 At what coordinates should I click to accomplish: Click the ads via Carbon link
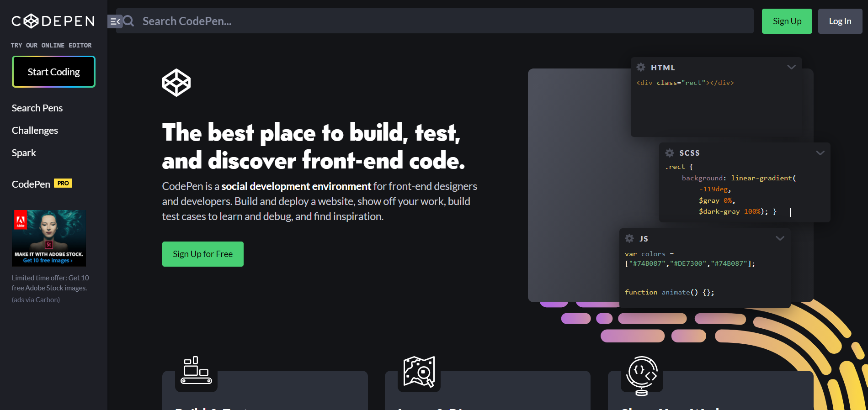(36, 300)
